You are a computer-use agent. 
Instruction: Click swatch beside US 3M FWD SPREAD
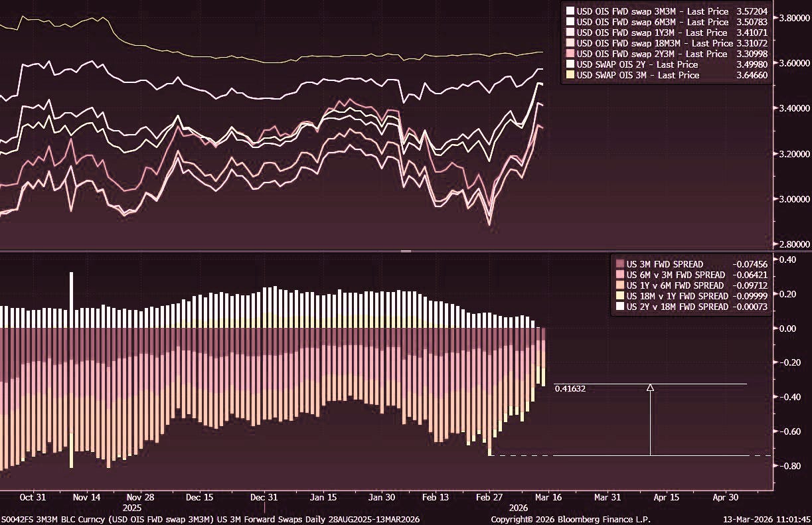point(620,263)
